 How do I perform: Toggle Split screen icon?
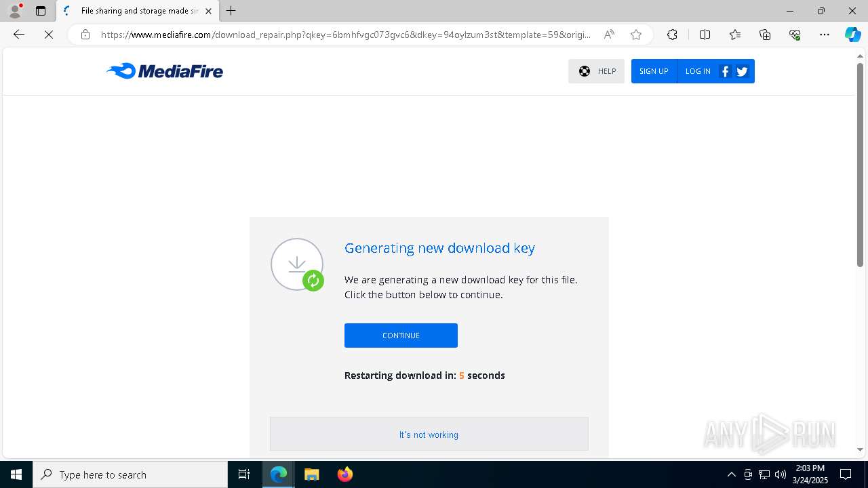(705, 35)
